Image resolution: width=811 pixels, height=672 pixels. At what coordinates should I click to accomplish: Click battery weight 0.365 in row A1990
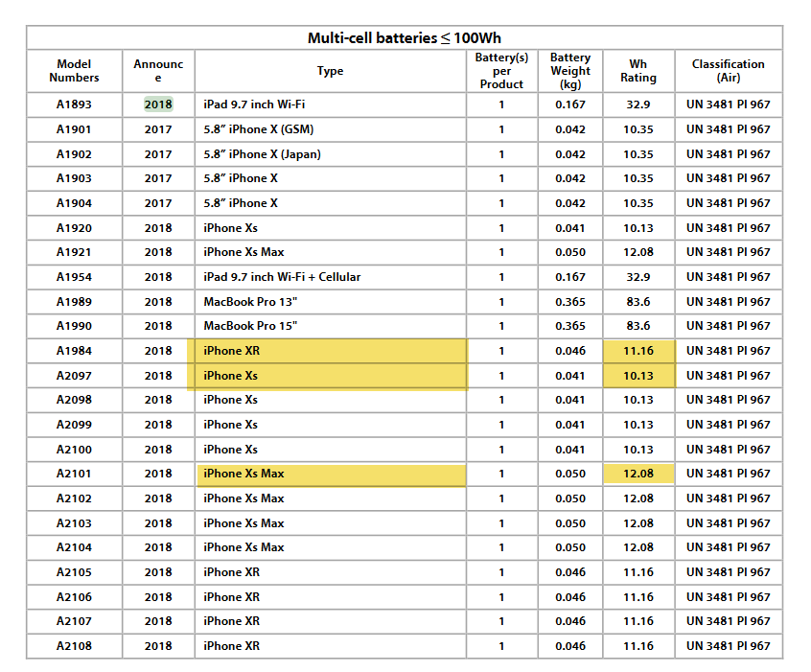[x=570, y=326]
